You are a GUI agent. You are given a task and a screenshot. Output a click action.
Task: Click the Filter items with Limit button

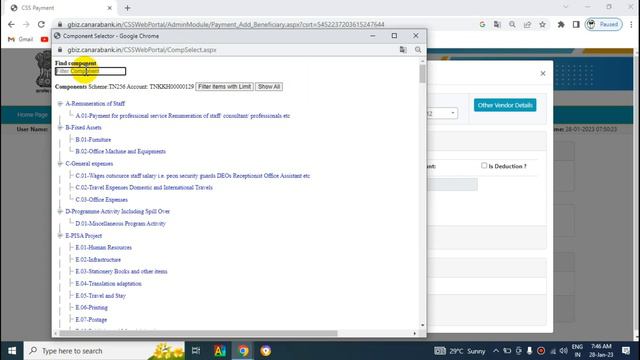coord(224,87)
